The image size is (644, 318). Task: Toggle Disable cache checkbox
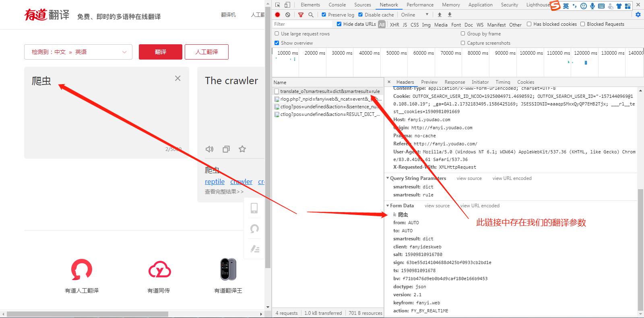pyautogui.click(x=361, y=14)
